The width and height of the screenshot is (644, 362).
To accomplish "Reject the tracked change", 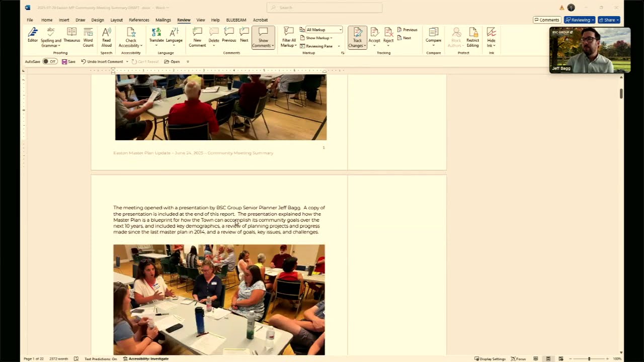I will (388, 38).
